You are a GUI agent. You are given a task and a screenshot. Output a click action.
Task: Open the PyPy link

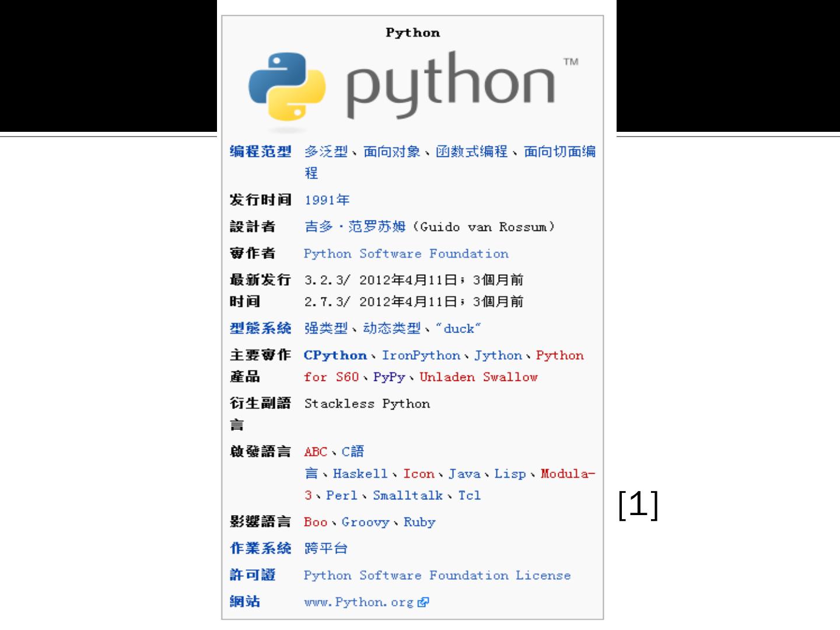[389, 377]
